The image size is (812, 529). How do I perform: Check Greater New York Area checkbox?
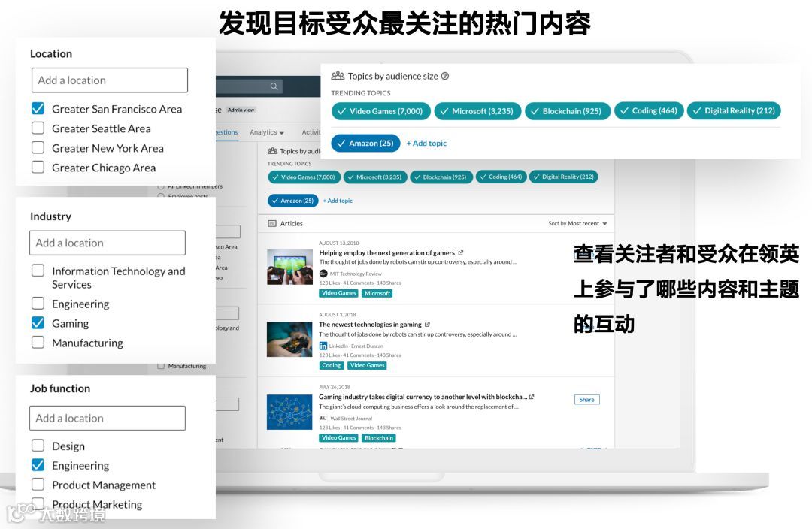tap(38, 147)
